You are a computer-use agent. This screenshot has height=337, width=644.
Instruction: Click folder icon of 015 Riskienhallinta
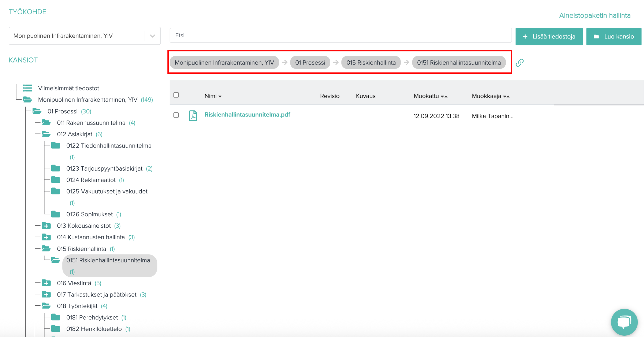click(46, 249)
